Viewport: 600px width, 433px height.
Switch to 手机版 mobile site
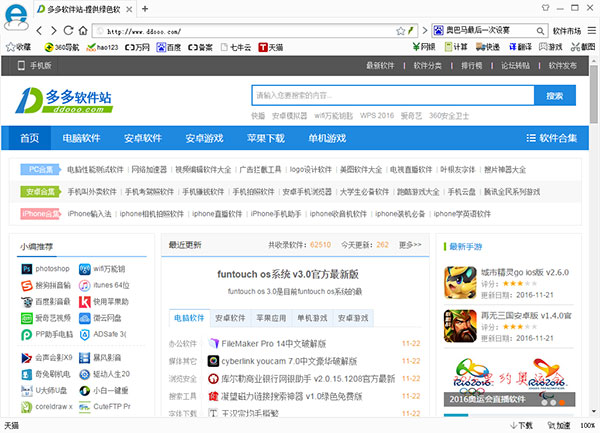click(34, 65)
